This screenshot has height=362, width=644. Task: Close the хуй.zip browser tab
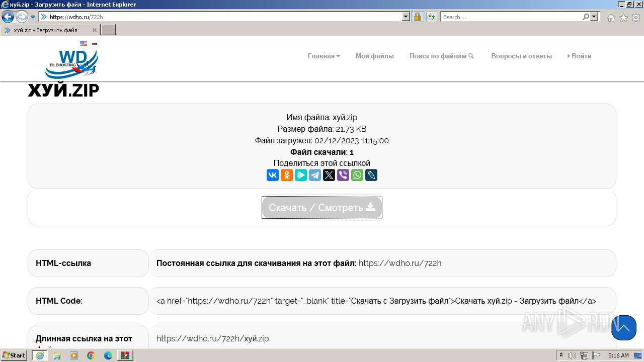coord(95,30)
